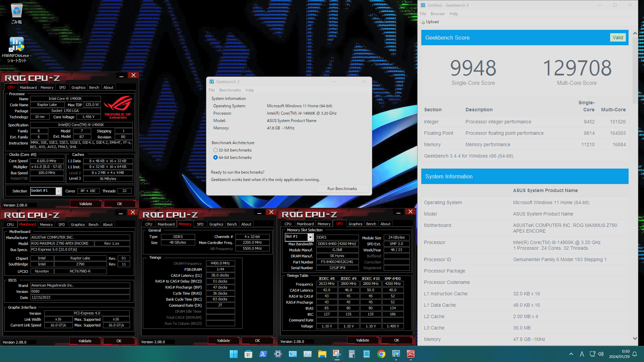Open Memory tab in CPU-Z SPD window
Image resolution: width=644 pixels, height=362 pixels.
pos(324,224)
